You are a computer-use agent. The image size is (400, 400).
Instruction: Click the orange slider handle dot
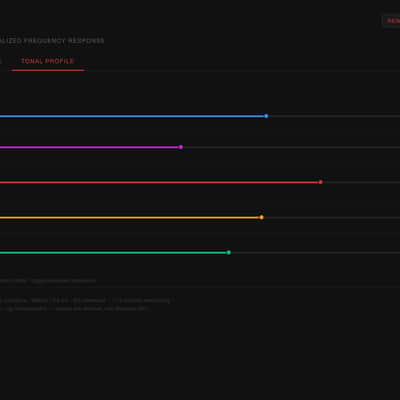click(262, 217)
